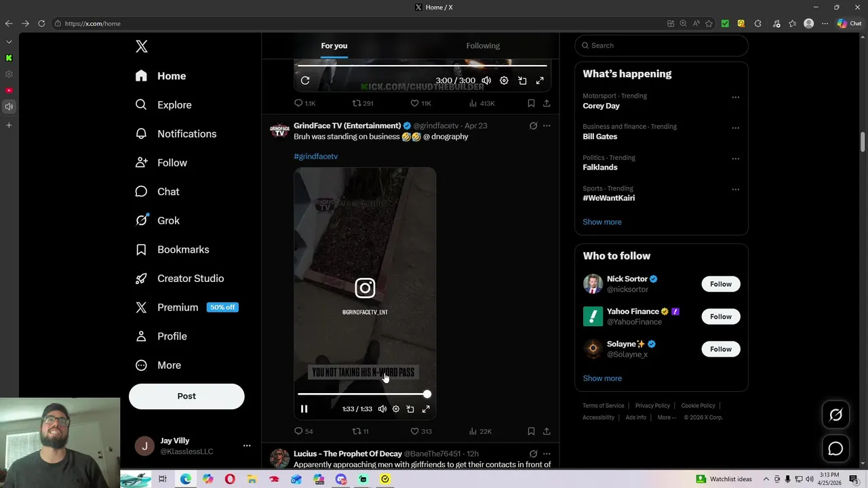Mute the 3:00 video volume icon

click(486, 81)
